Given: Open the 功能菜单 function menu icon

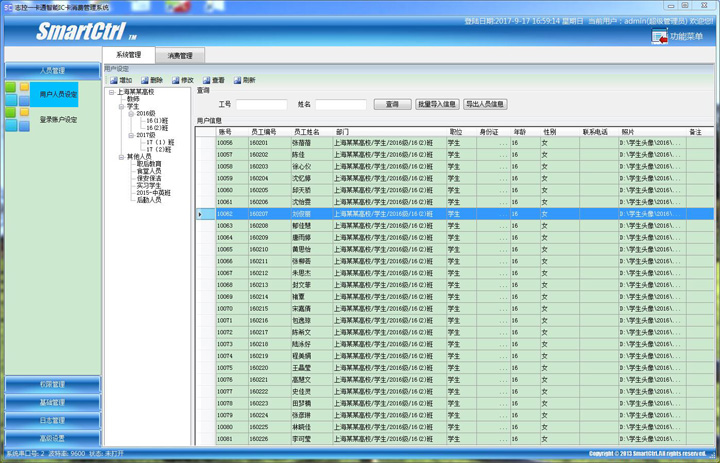Looking at the screenshot, I should pyautogui.click(x=660, y=37).
